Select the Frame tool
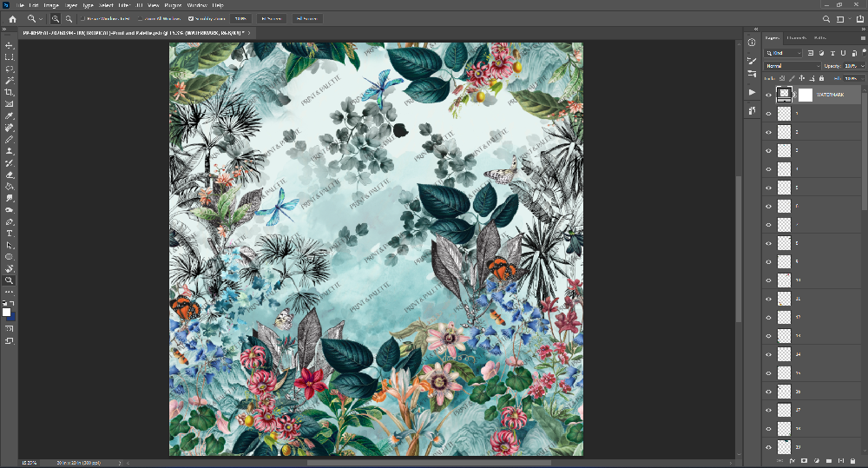The image size is (868, 468). pyautogui.click(x=9, y=104)
